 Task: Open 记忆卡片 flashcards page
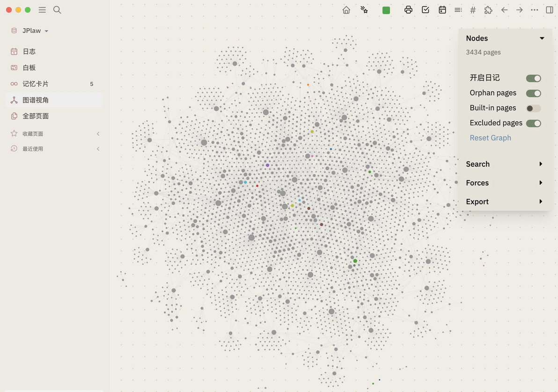point(54,84)
